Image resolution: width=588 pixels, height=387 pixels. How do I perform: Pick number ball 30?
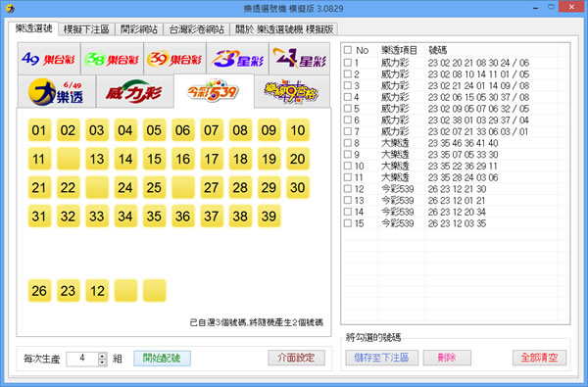(298, 187)
